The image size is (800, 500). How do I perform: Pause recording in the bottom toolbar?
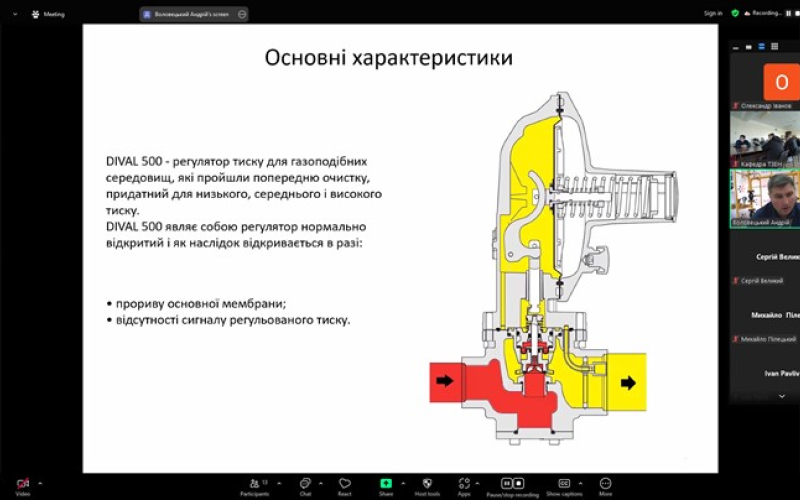(x=506, y=483)
